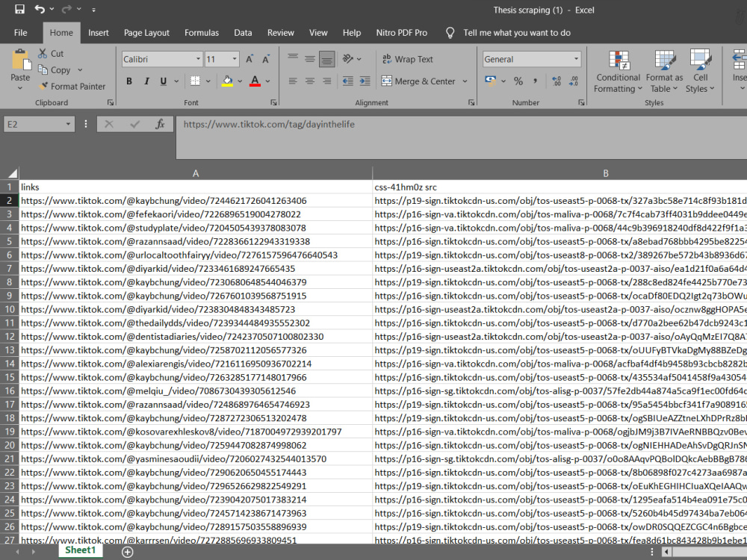Expand the Name Box E2 dropdown

pos(68,124)
